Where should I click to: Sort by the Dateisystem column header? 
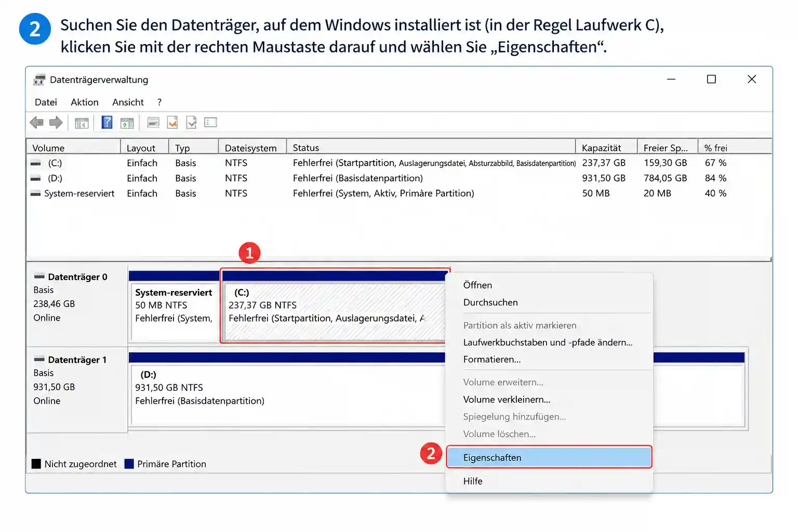coord(252,148)
